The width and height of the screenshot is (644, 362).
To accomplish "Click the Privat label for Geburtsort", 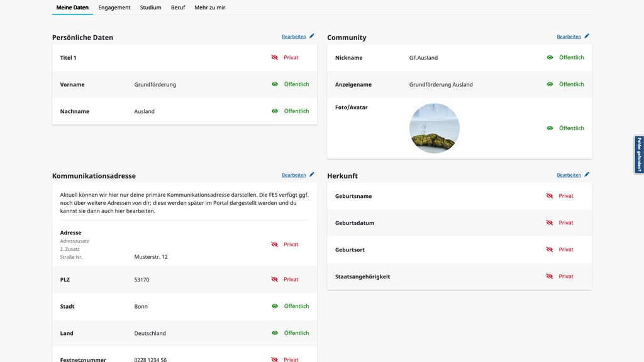I will click(x=566, y=249).
